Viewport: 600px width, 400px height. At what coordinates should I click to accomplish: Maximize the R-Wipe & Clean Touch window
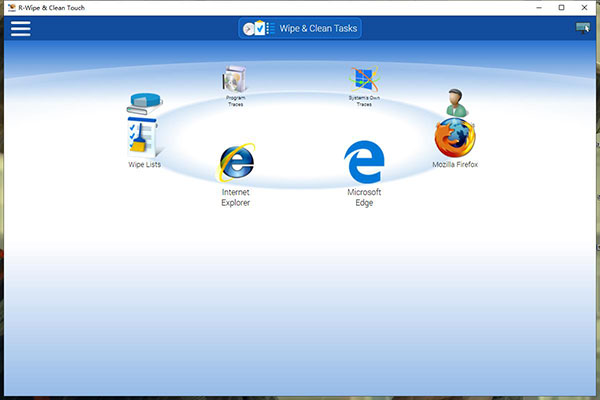click(x=561, y=8)
